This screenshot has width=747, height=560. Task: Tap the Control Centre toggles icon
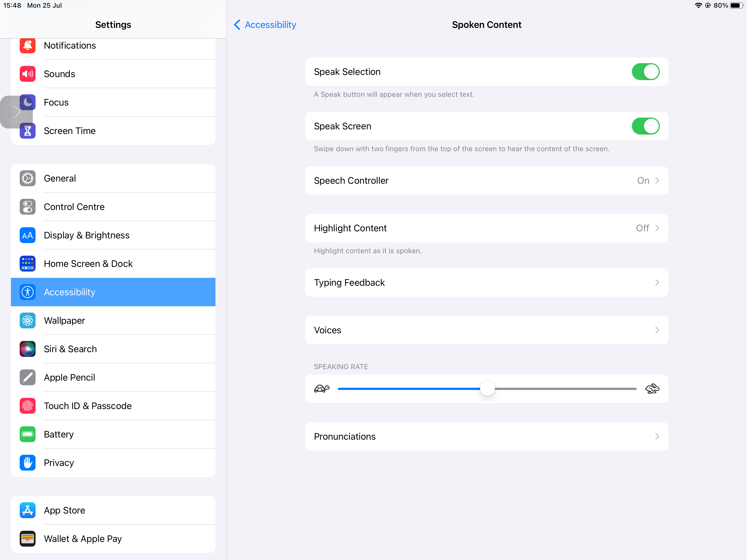click(x=27, y=207)
